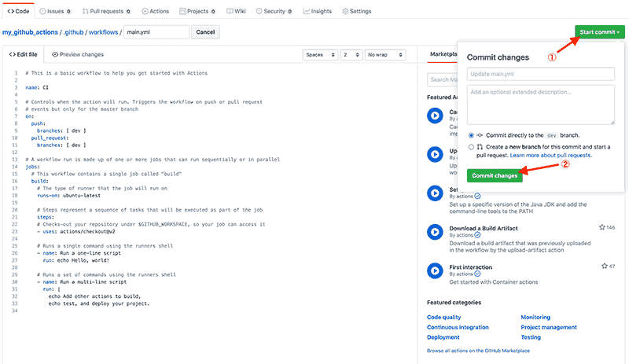
Task: Click the First interaction action icon
Action: 435,270
